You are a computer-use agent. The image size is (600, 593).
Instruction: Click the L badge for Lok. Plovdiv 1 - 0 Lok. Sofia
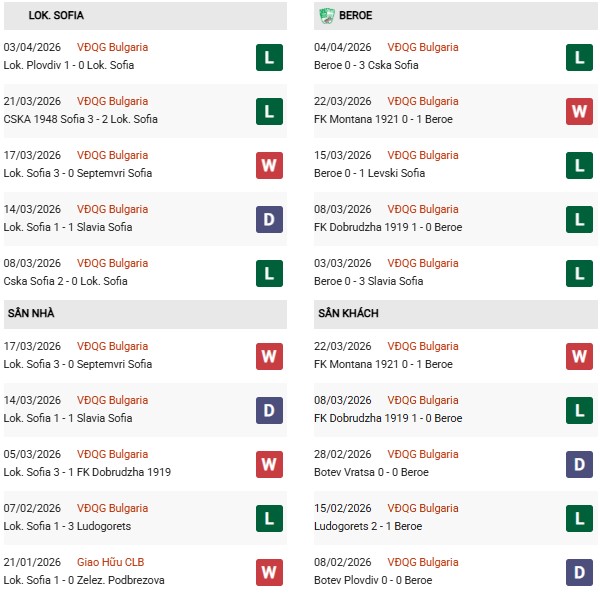269,57
